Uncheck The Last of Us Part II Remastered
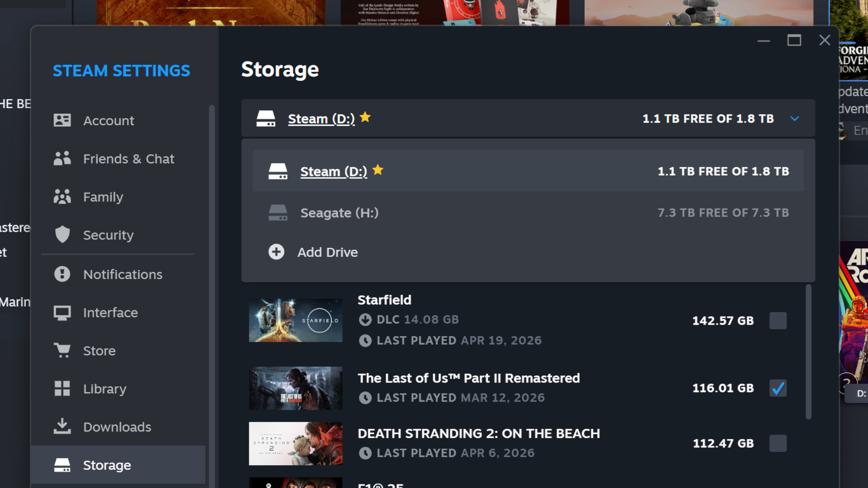868x488 pixels. [x=778, y=388]
